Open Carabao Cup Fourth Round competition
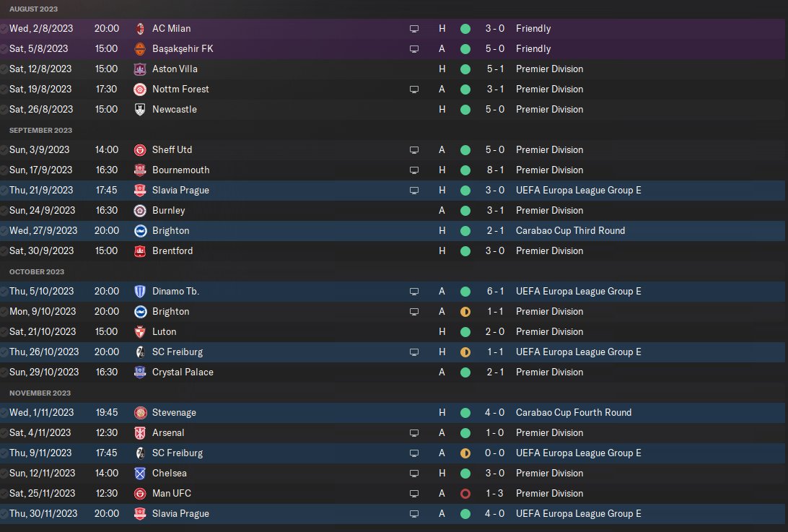The width and height of the screenshot is (788, 532). coord(574,412)
